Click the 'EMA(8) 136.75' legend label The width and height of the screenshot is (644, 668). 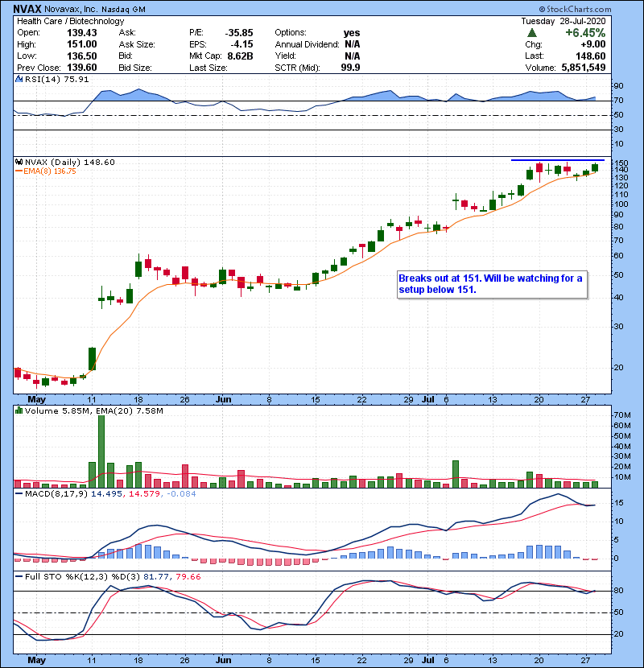coord(49,171)
